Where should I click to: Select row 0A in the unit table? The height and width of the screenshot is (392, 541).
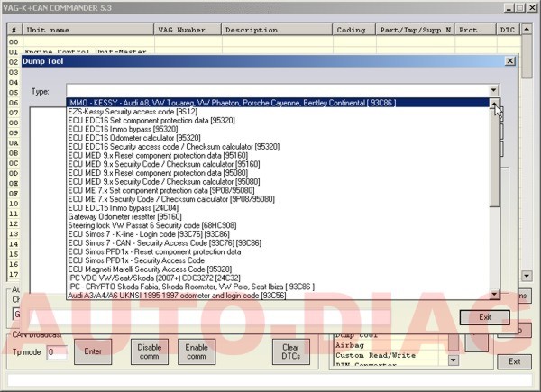point(14,143)
